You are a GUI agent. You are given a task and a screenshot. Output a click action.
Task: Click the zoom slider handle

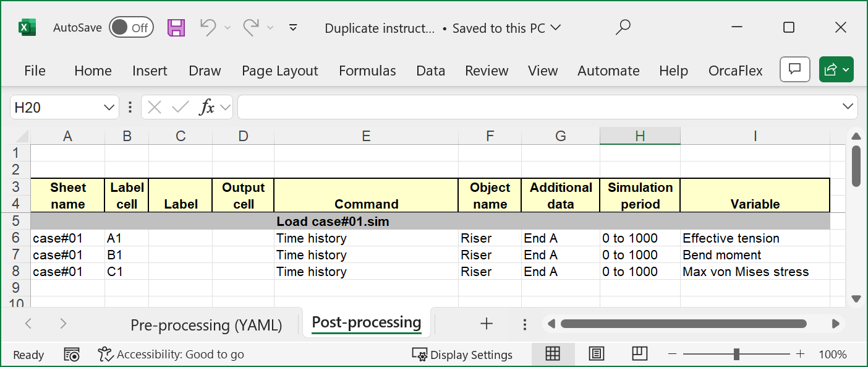(736, 354)
